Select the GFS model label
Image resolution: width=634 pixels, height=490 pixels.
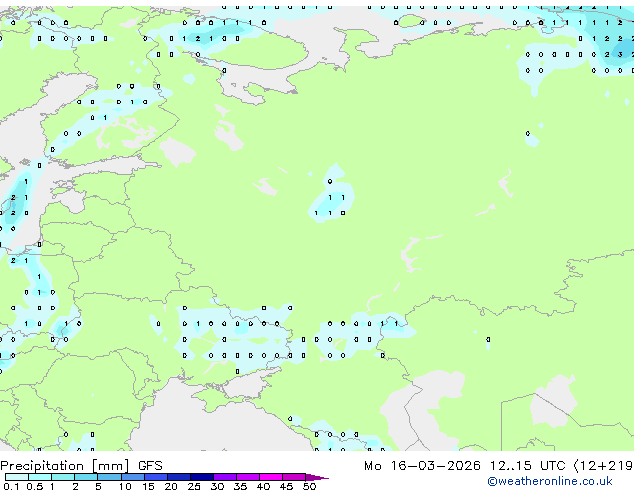point(150,465)
